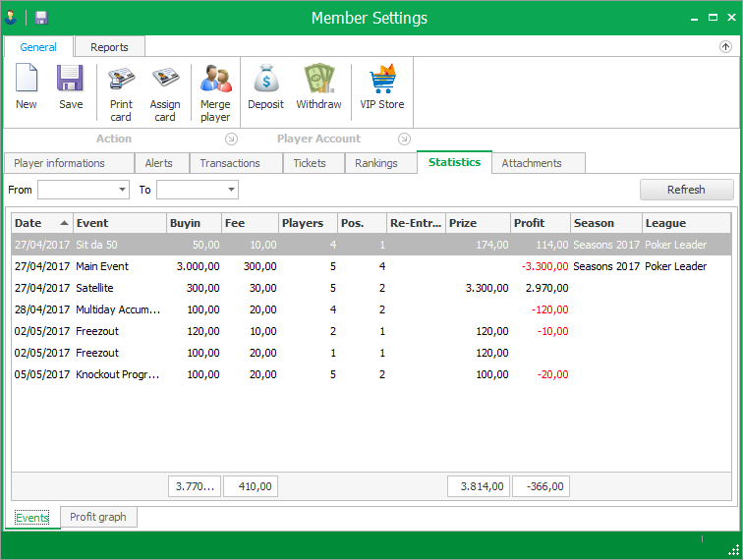Click the 05/05/2017 date cell
The image size is (743, 560).
tap(42, 374)
